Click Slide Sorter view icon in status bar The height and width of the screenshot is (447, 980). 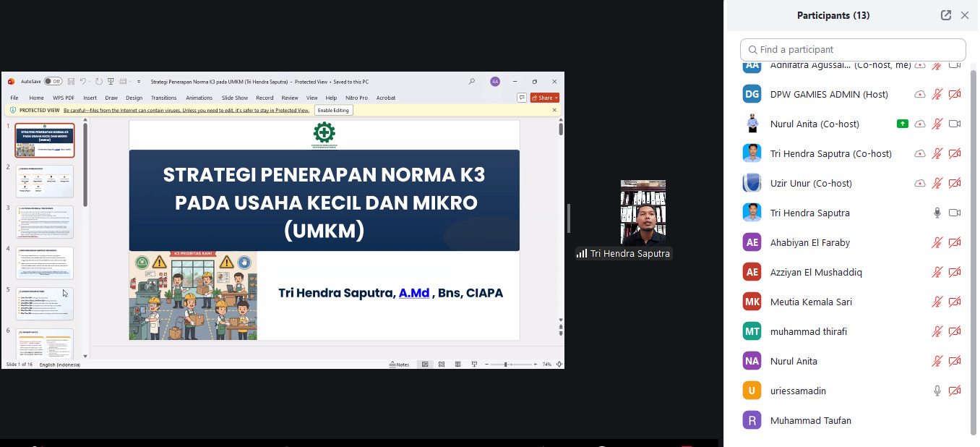(441, 365)
